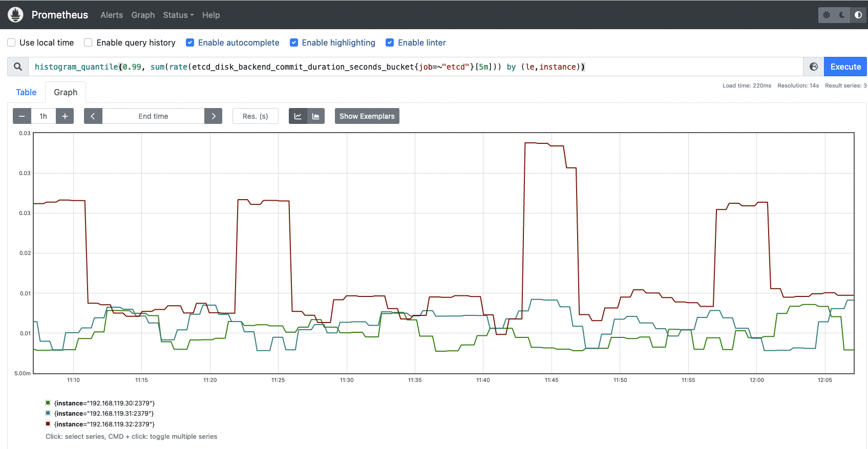The image size is (868, 449).
Task: Disable the linter checkbox
Action: pos(390,42)
